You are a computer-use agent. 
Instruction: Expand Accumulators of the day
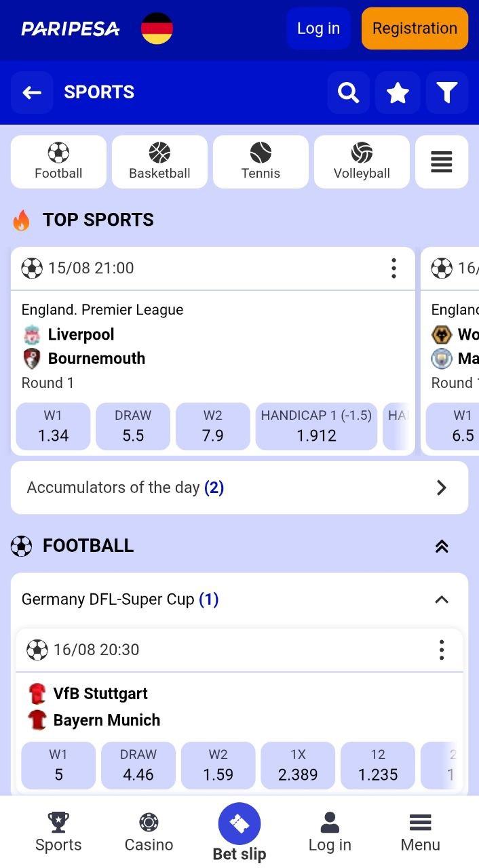click(240, 488)
